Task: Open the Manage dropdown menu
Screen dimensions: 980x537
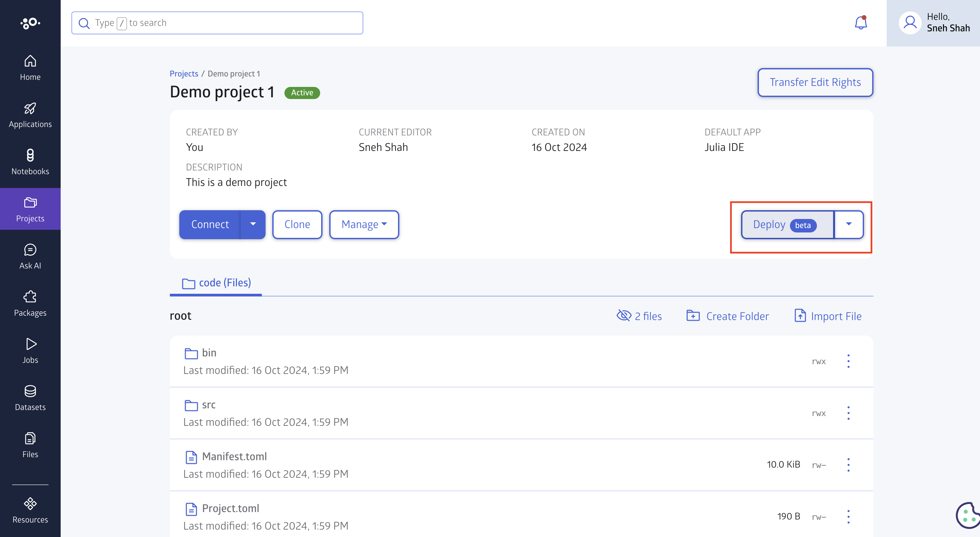Action: [x=364, y=224]
